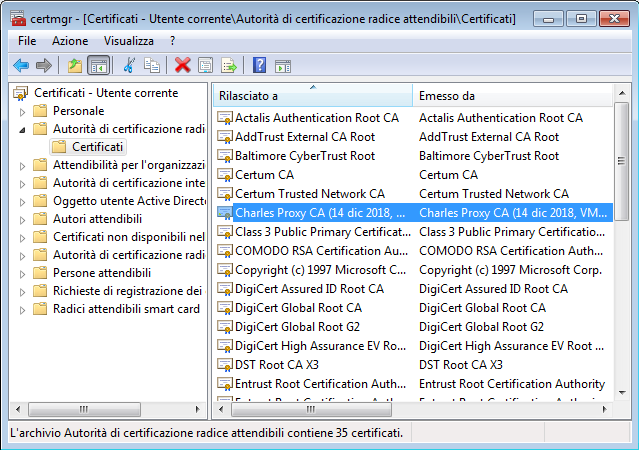
Task: Click the AddTrust External CA Root certificate icon
Action: tap(225, 137)
